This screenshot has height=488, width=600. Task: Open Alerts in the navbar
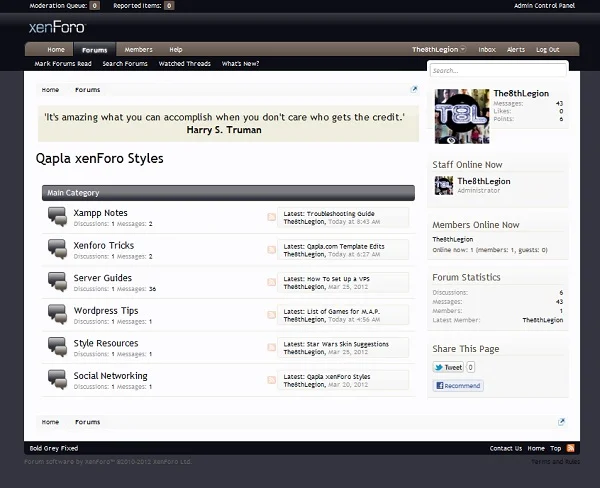516,50
